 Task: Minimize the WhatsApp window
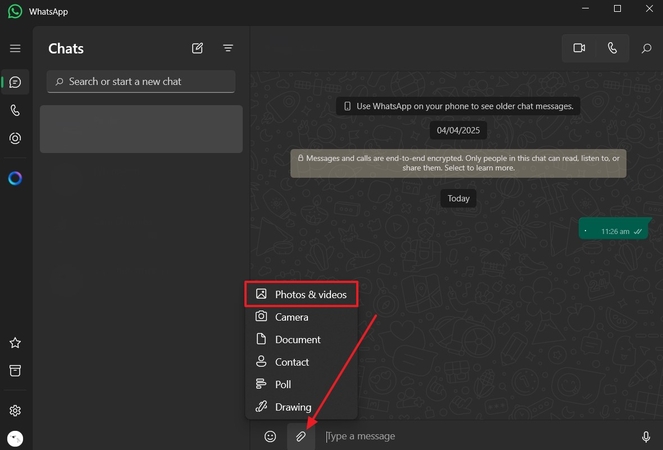tap(585, 8)
